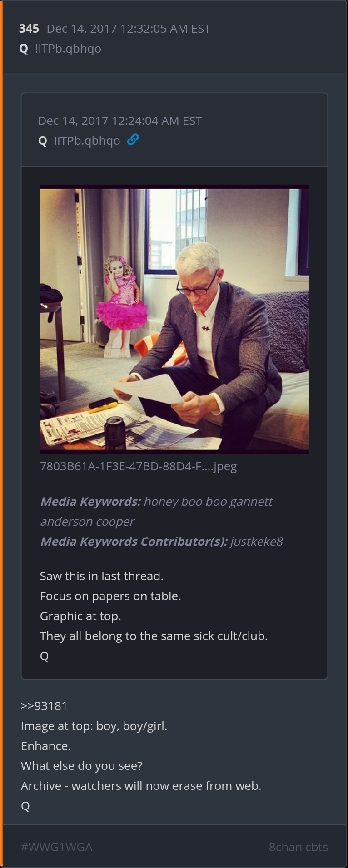Select the honey boo boo gannett keywords

(x=208, y=502)
